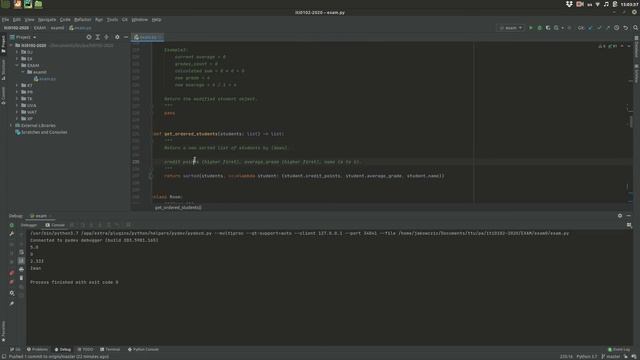
Task: Open the Navigate menu
Action: 47,20
